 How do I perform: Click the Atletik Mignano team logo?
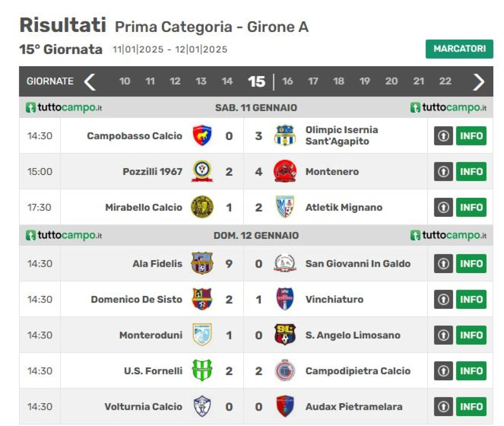click(285, 207)
